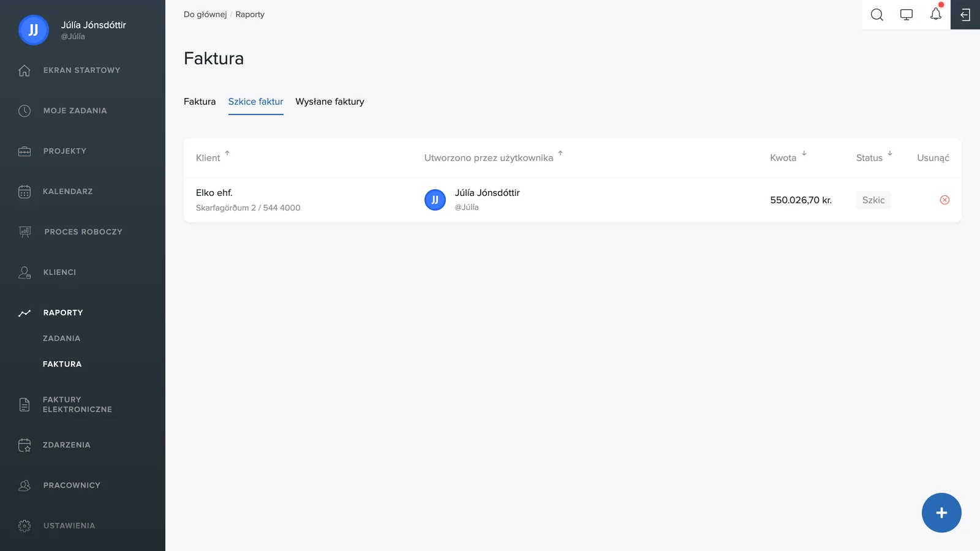Click Elko ehf. client name

point(214,193)
